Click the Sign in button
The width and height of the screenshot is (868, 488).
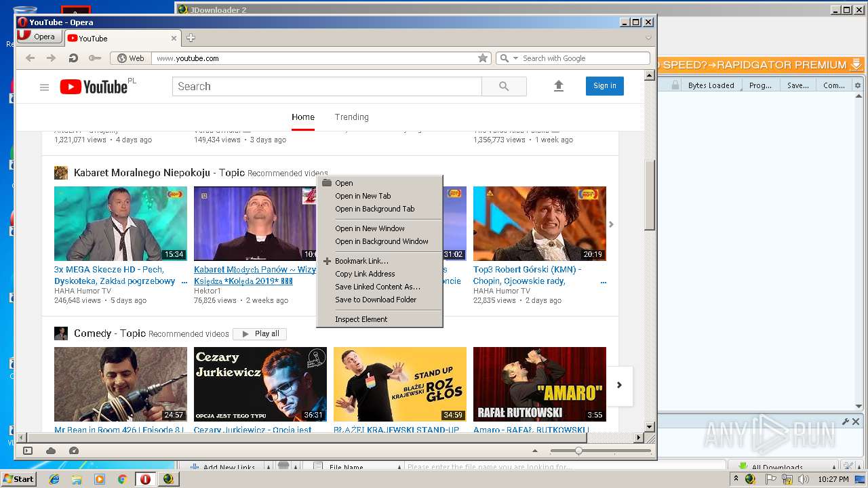605,85
